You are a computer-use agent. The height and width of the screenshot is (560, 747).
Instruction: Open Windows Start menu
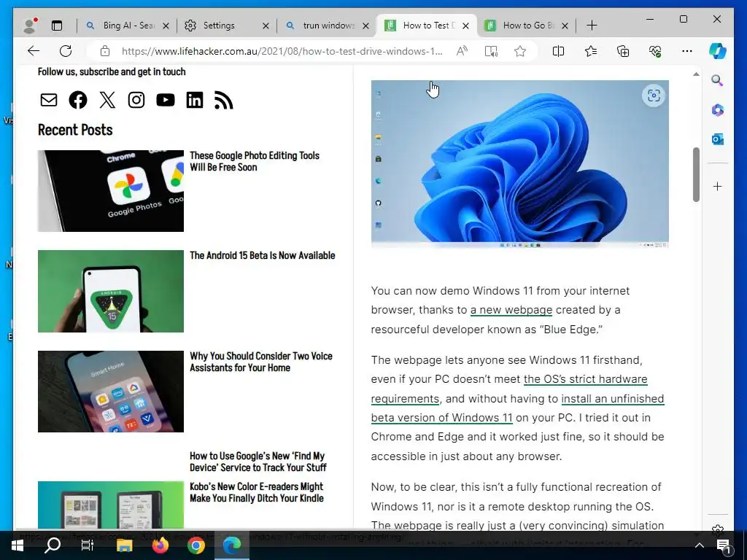click(18, 545)
